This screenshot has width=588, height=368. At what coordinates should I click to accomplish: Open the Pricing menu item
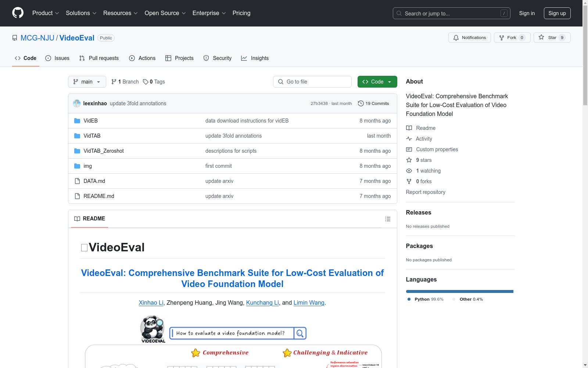(241, 13)
